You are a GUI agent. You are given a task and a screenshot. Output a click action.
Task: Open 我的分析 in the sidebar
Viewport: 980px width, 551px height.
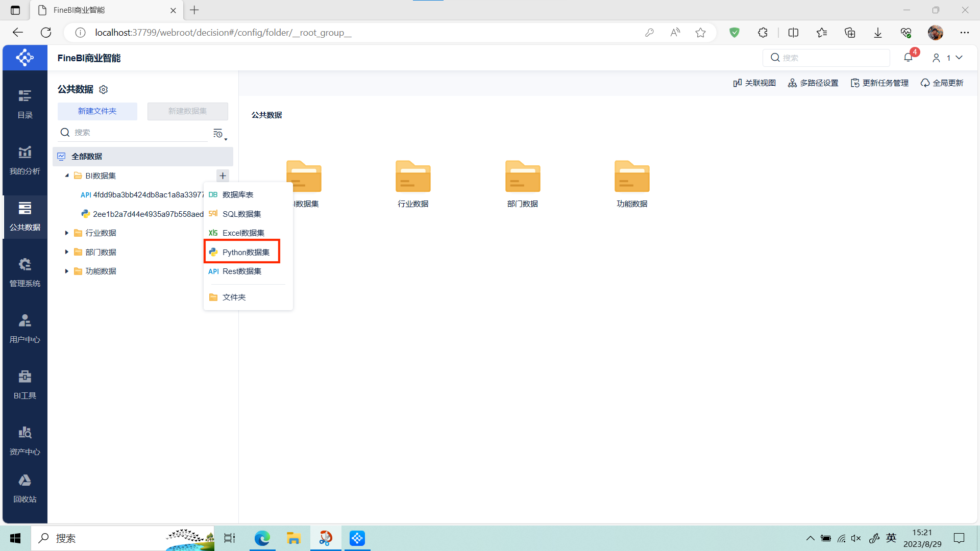[x=24, y=160]
